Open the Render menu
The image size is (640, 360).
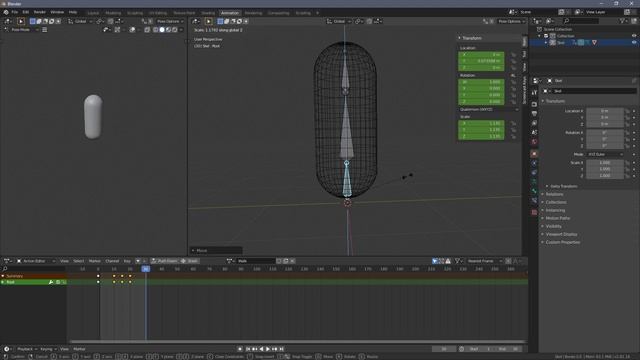pyautogui.click(x=40, y=12)
